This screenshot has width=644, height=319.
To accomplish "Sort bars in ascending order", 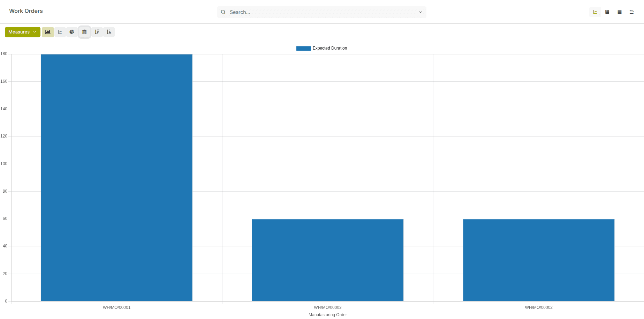I will click(x=109, y=32).
